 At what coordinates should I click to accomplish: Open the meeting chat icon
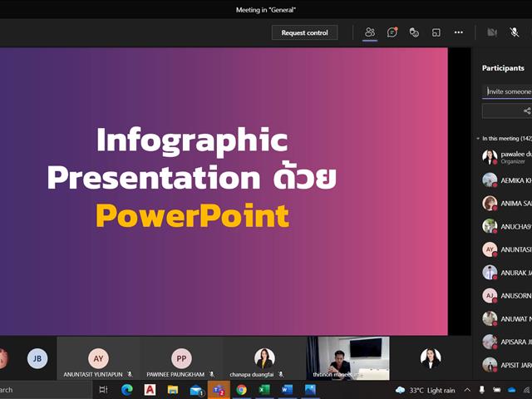pyautogui.click(x=392, y=32)
